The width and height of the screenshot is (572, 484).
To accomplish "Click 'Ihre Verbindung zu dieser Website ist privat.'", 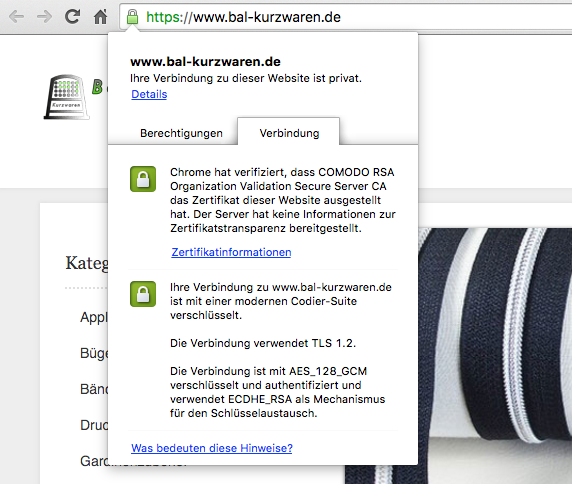I will click(246, 78).
